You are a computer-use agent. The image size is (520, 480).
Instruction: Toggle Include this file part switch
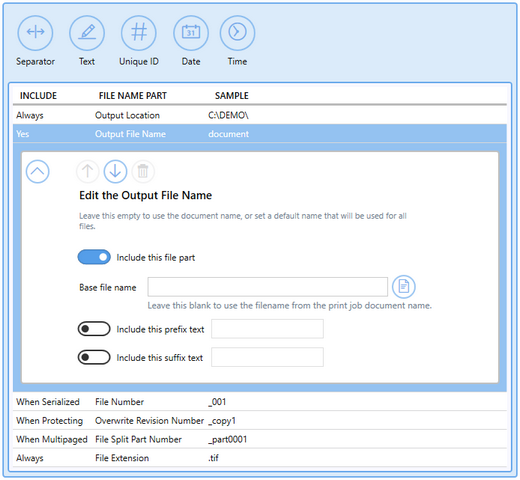pyautogui.click(x=94, y=257)
